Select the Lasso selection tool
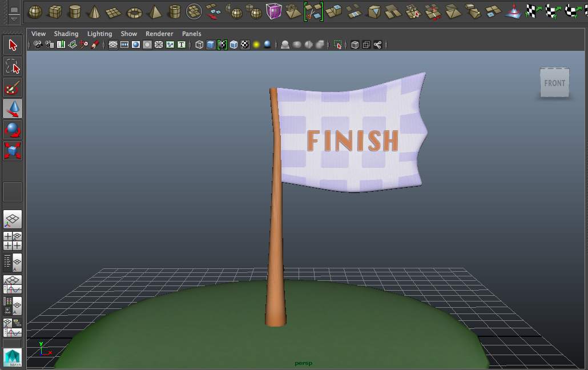This screenshot has height=370, width=588. tap(12, 66)
